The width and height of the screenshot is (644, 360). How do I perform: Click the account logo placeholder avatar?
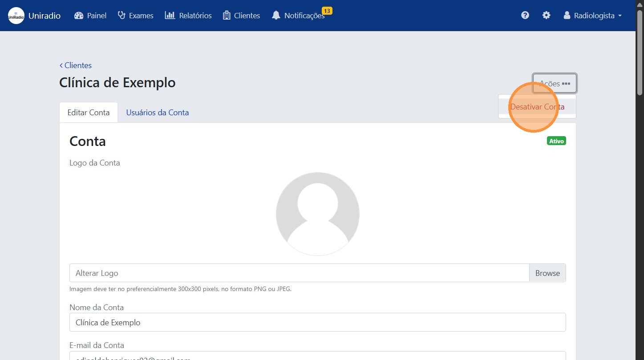tap(318, 214)
